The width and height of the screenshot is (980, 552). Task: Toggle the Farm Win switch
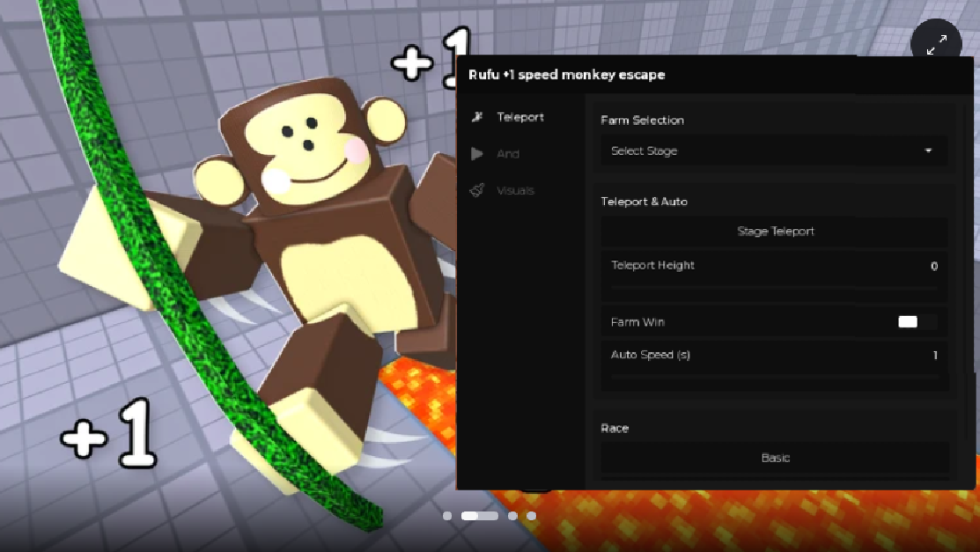coord(917,322)
